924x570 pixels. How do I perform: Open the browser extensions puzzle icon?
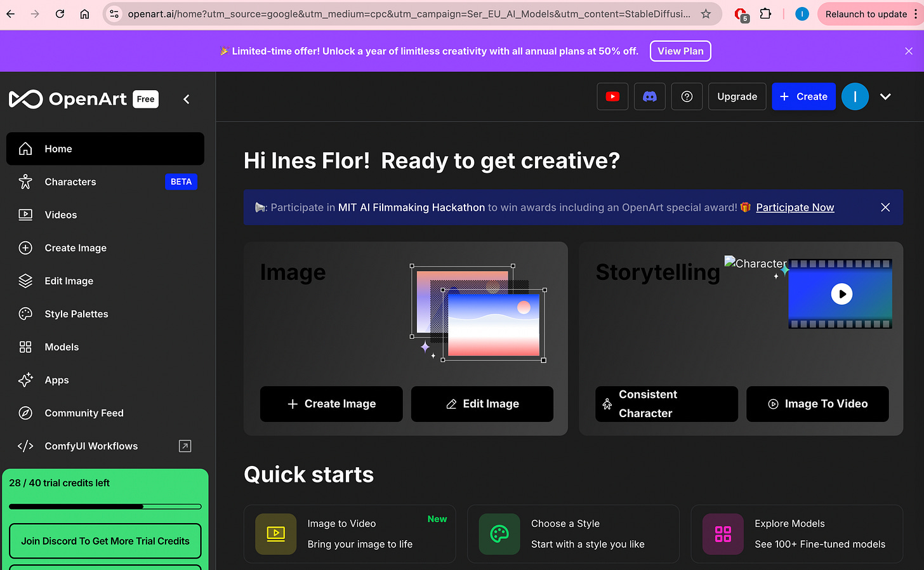(x=765, y=14)
